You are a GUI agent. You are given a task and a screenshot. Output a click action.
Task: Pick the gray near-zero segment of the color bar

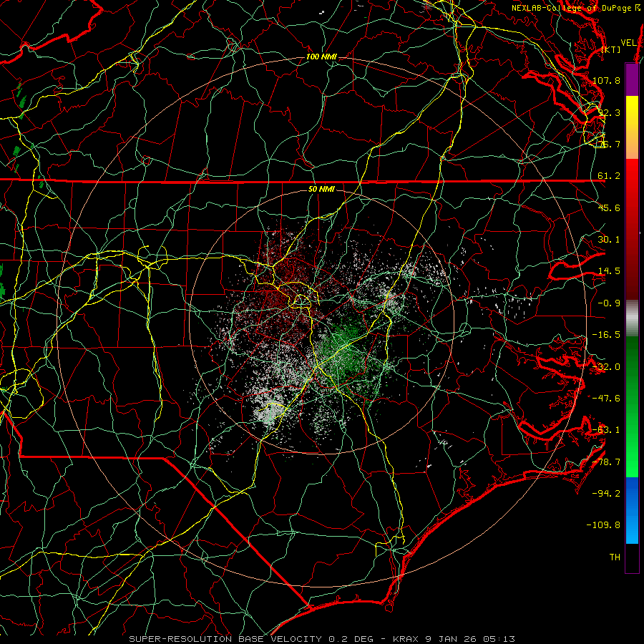pos(632,318)
